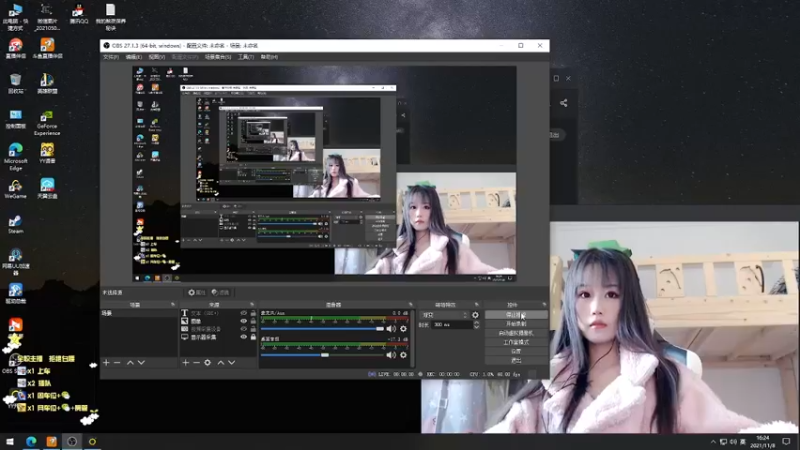
Task: Pop out the 转场特效 dock panel
Action: click(477, 305)
